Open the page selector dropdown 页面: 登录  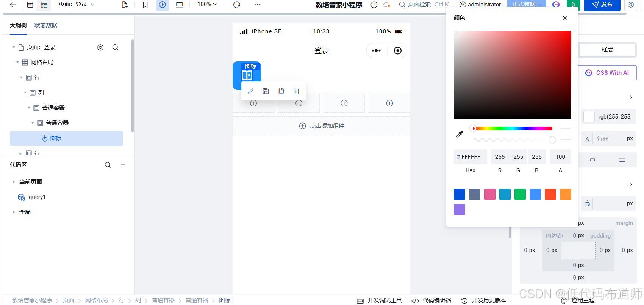point(77,5)
